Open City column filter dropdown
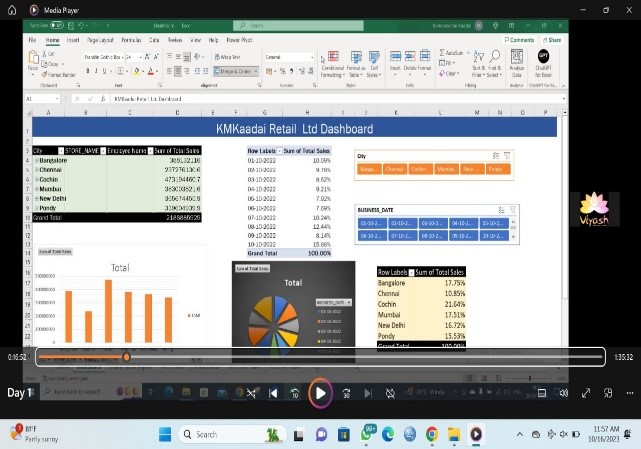 click(61, 150)
